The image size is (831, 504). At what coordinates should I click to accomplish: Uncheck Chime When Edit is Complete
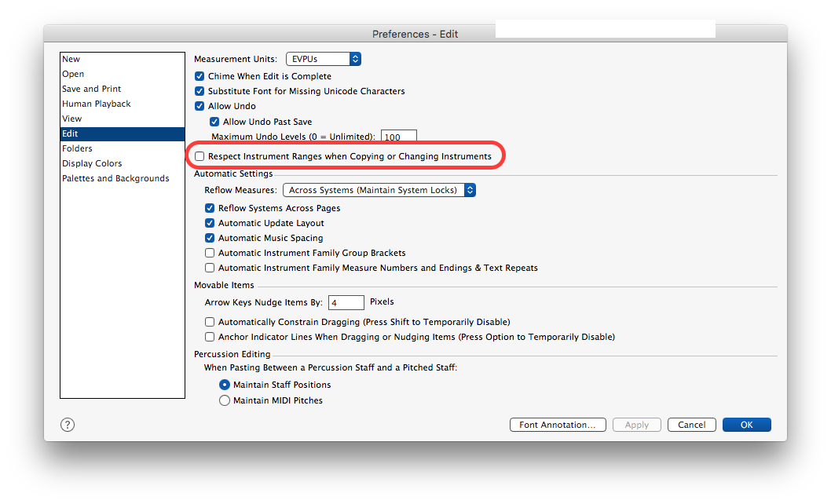click(x=200, y=76)
